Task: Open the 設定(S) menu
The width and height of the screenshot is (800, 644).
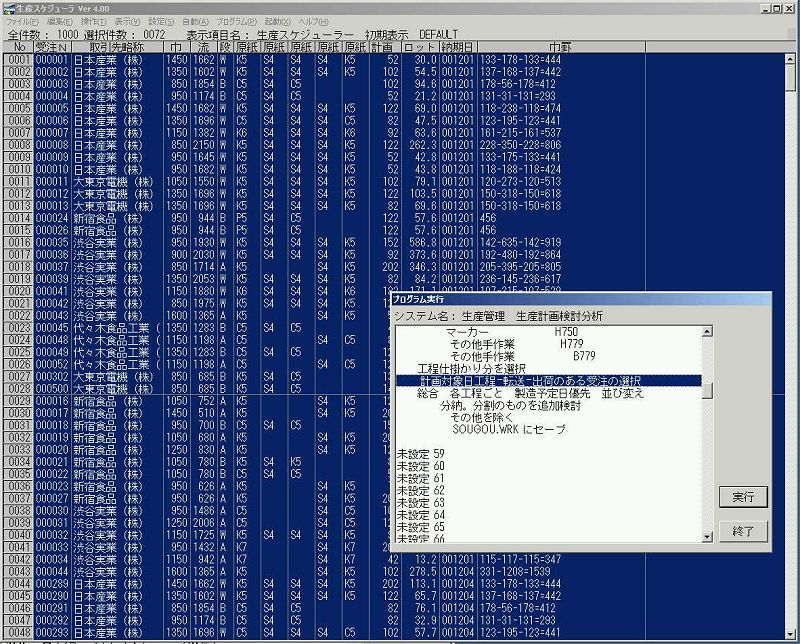Action: pos(161,21)
